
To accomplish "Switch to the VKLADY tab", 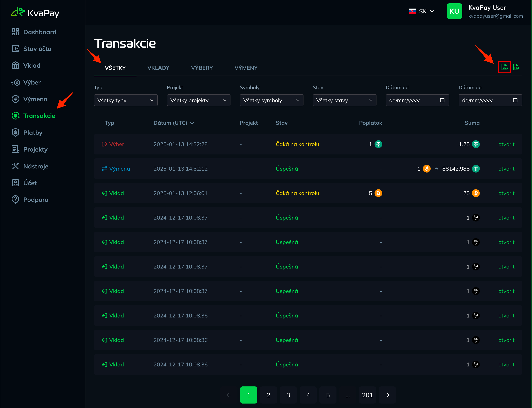I will coord(158,68).
